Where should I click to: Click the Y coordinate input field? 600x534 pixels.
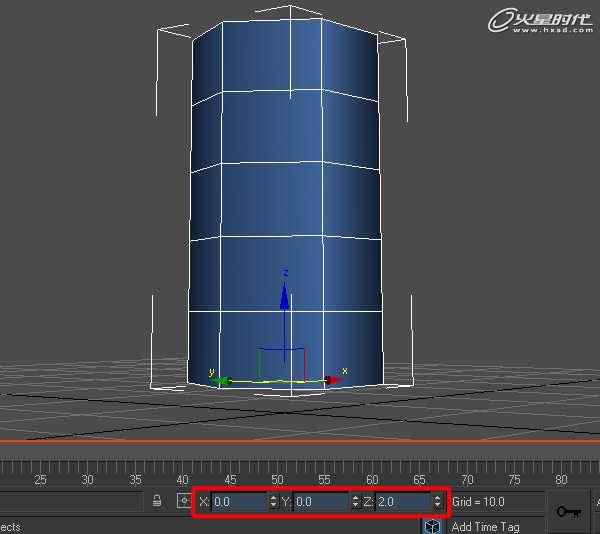pos(322,501)
